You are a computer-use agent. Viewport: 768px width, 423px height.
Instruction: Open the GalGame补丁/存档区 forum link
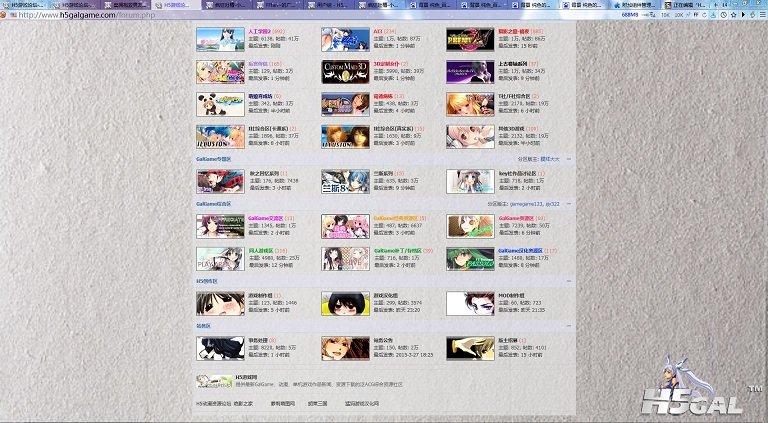(397, 251)
